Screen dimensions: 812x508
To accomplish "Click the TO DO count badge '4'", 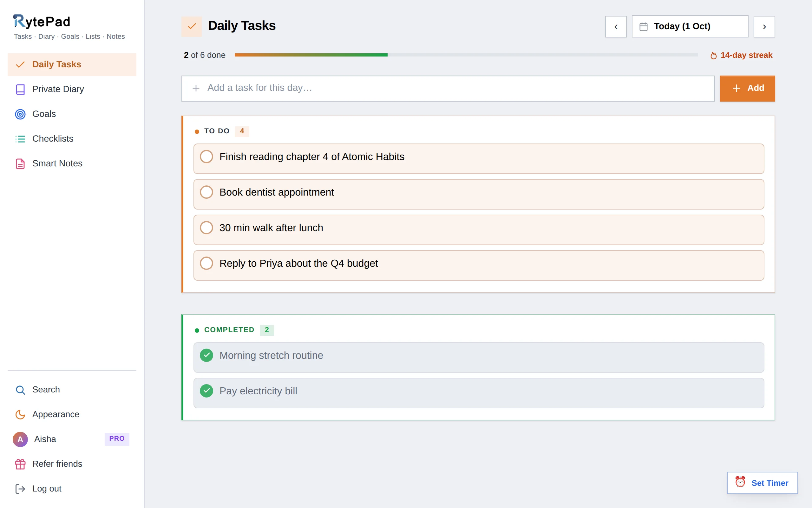I will (242, 131).
